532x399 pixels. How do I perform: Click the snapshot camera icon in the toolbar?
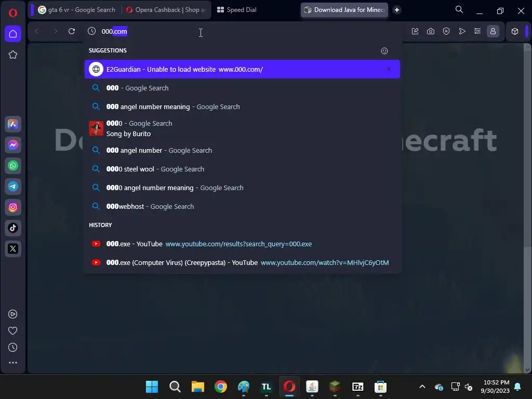click(431, 31)
